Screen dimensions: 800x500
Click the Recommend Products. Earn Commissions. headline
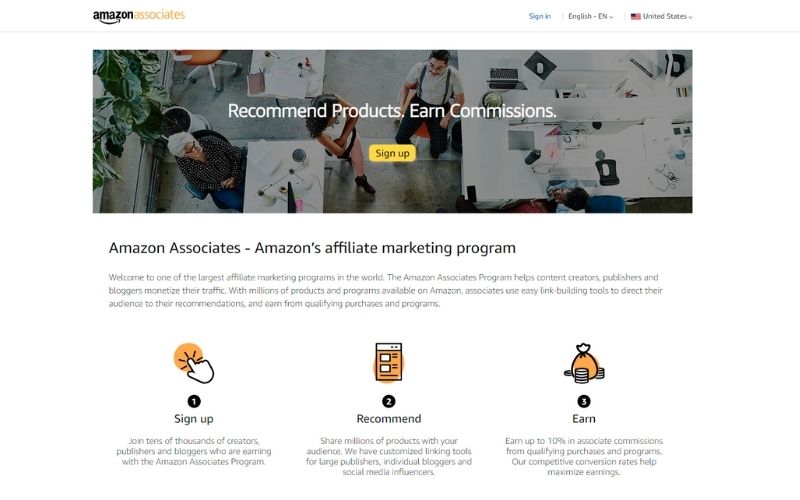point(392,111)
